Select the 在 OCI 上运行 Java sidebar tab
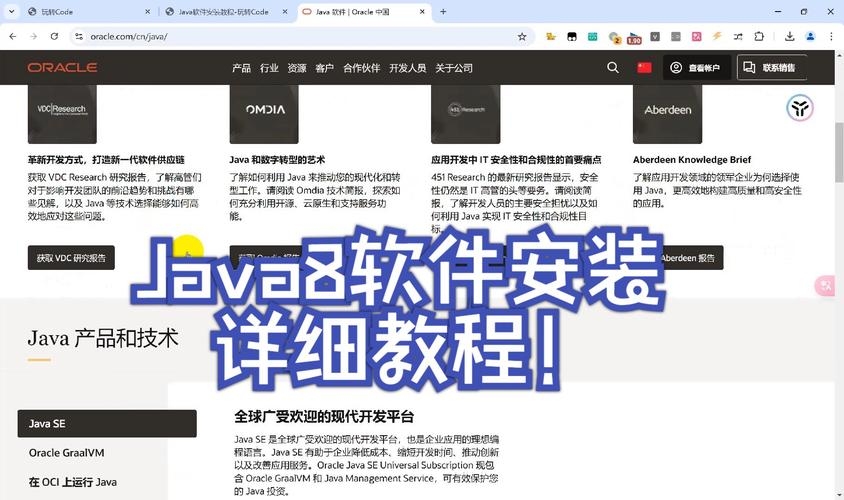The height and width of the screenshot is (500, 844). click(107, 482)
